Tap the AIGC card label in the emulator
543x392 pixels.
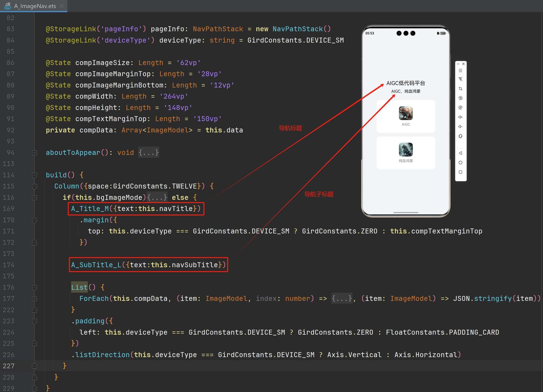point(406,124)
